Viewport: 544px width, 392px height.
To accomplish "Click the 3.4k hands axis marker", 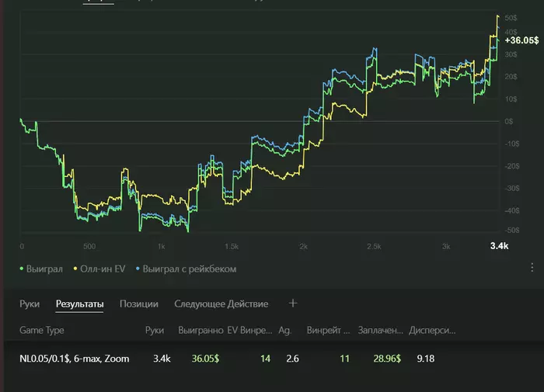I will click(x=499, y=246).
